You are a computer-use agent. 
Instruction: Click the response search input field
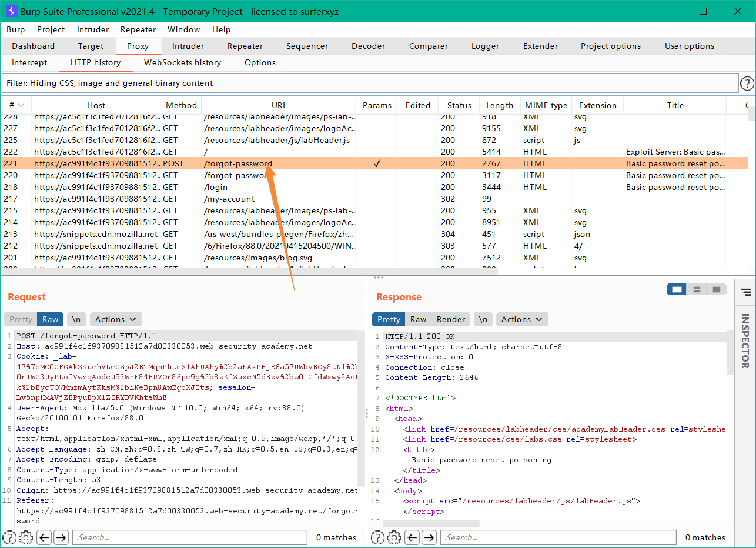(558, 537)
